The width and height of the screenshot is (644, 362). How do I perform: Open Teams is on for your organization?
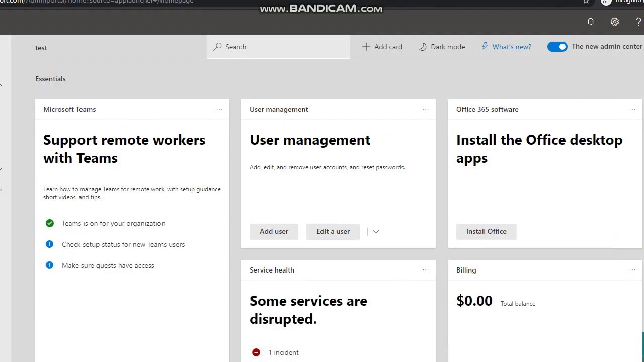[114, 223]
